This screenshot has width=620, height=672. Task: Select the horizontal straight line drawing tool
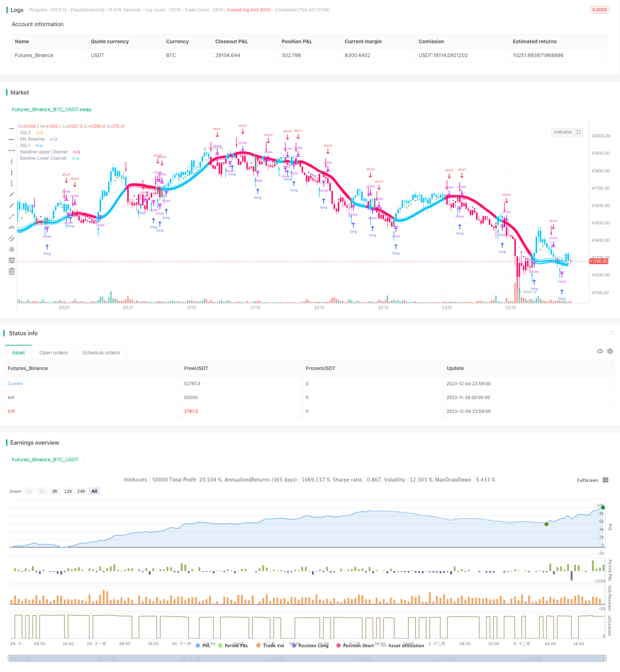click(x=11, y=128)
